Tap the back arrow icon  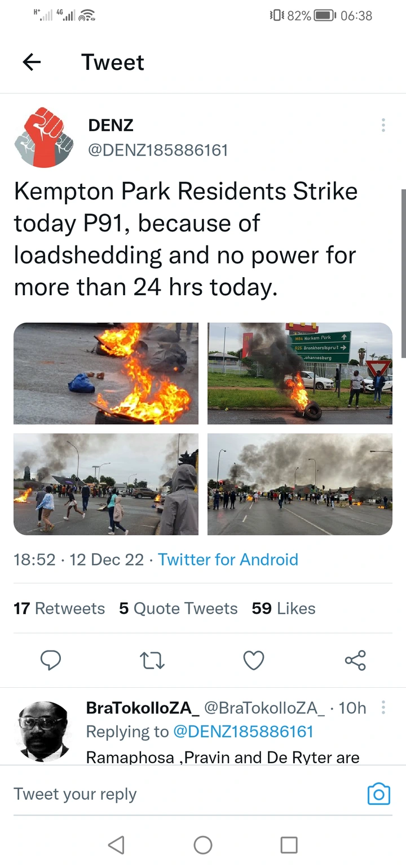click(32, 62)
